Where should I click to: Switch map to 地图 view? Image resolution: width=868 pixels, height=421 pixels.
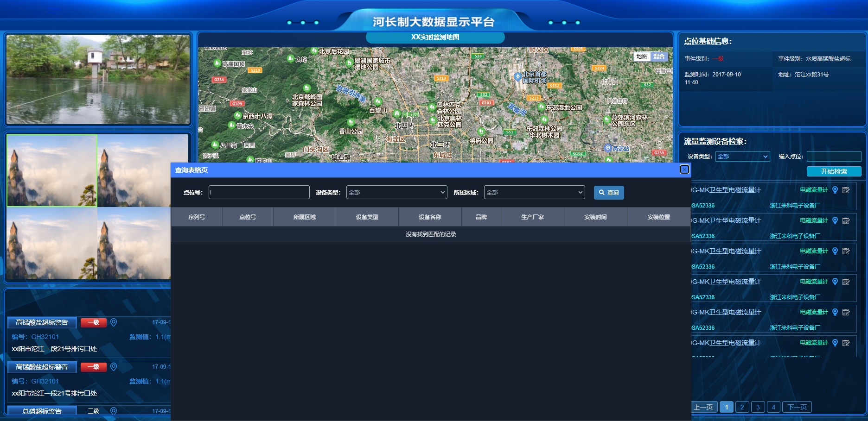coord(642,57)
